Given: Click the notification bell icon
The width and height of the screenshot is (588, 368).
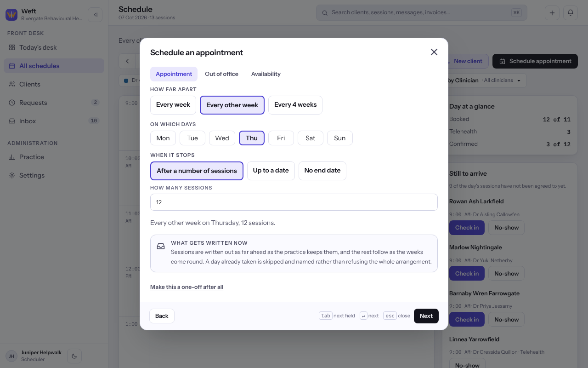Looking at the screenshot, I should tap(571, 13).
